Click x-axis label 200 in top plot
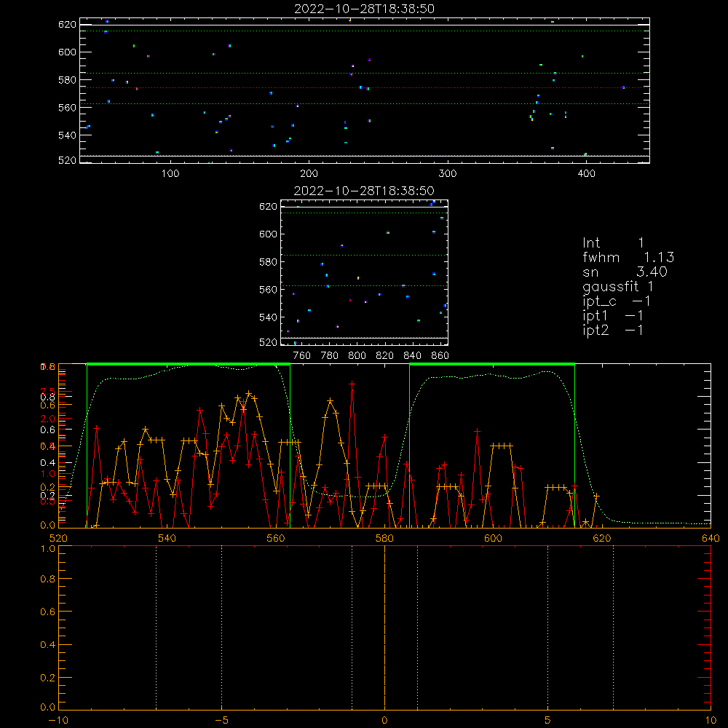Image resolution: width=728 pixels, height=728 pixels. (x=309, y=174)
